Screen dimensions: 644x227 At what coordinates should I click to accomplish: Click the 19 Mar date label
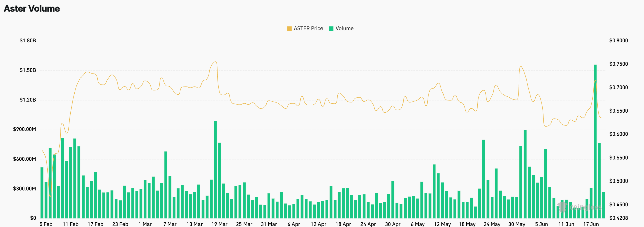click(219, 224)
